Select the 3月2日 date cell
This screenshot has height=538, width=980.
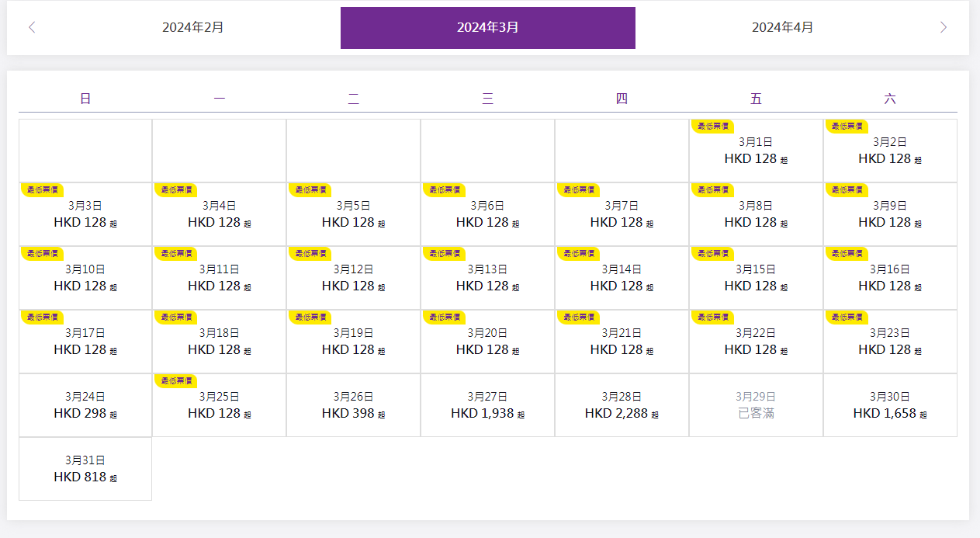click(890, 151)
